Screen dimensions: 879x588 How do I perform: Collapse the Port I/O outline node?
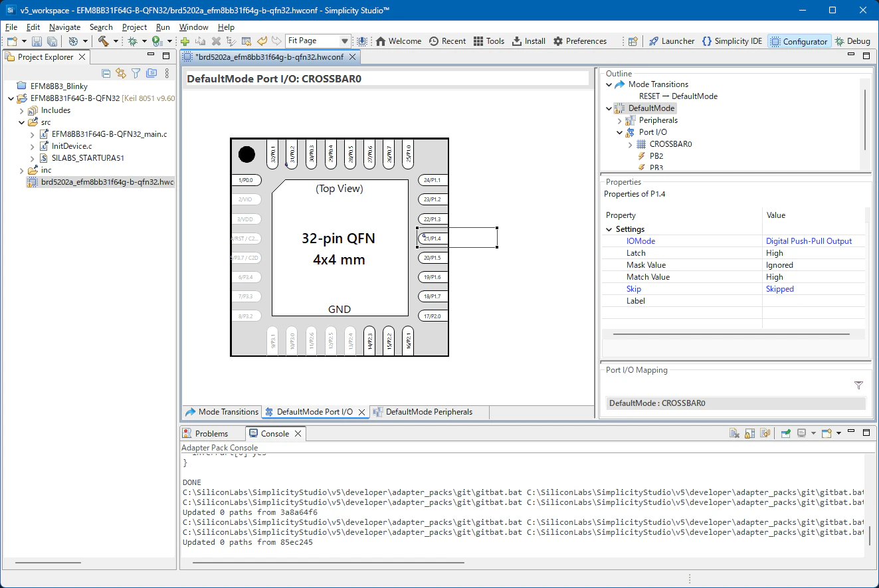[x=620, y=132]
